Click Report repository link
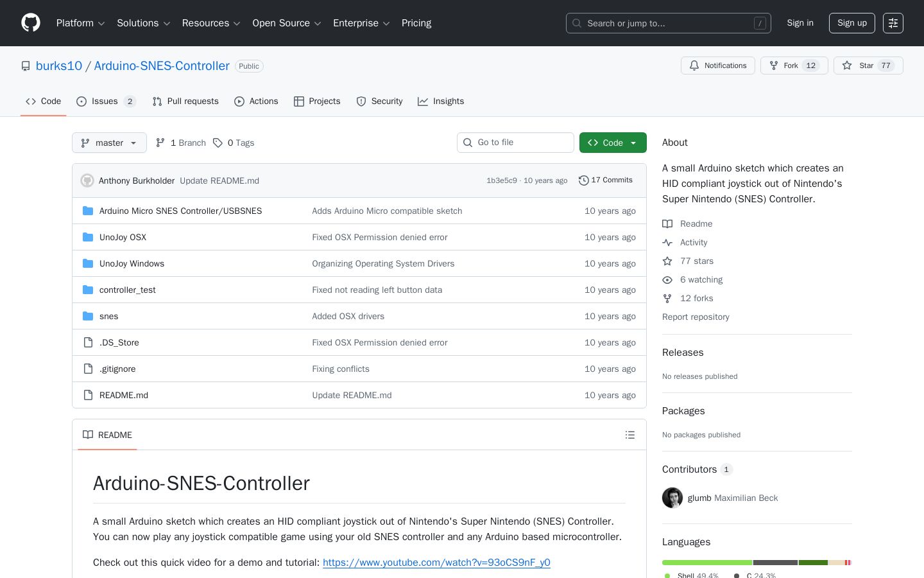 coord(696,317)
